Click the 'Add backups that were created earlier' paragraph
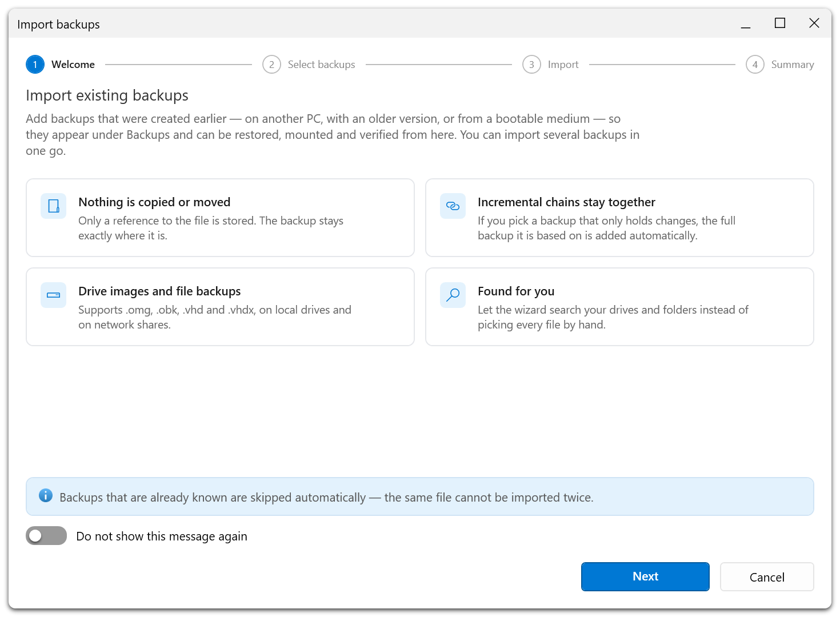Viewport: 840px width, 617px height. tap(333, 135)
